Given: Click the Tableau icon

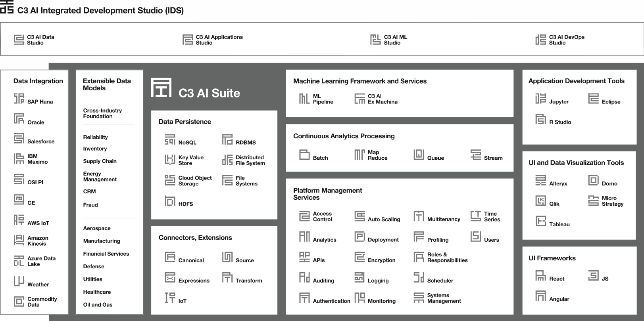Looking at the screenshot, I should [x=540, y=221].
